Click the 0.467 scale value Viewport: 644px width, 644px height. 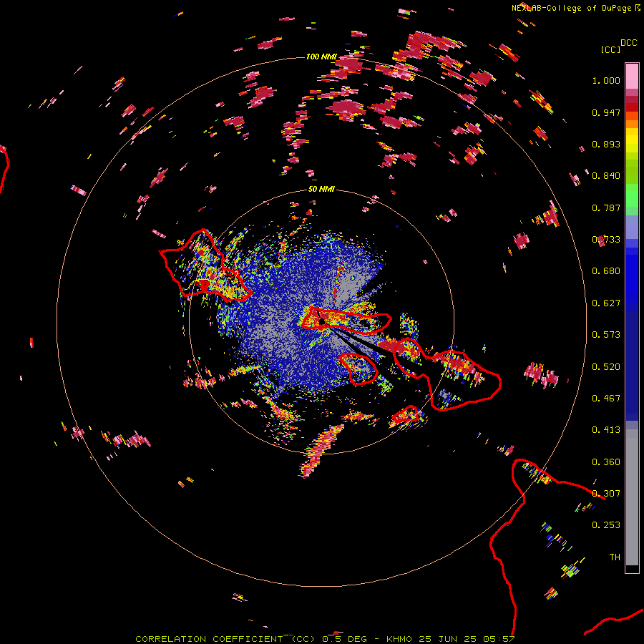[x=606, y=399]
